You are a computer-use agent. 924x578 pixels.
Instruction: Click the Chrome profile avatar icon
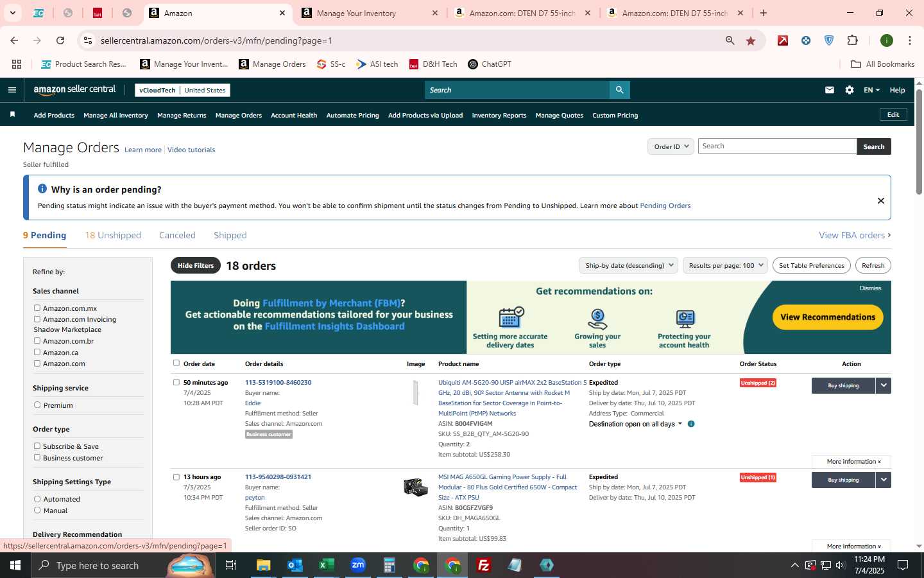click(x=887, y=40)
